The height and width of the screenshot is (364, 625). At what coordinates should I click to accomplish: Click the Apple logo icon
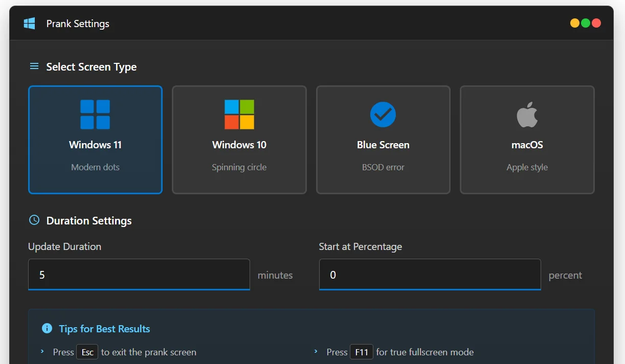click(x=527, y=115)
